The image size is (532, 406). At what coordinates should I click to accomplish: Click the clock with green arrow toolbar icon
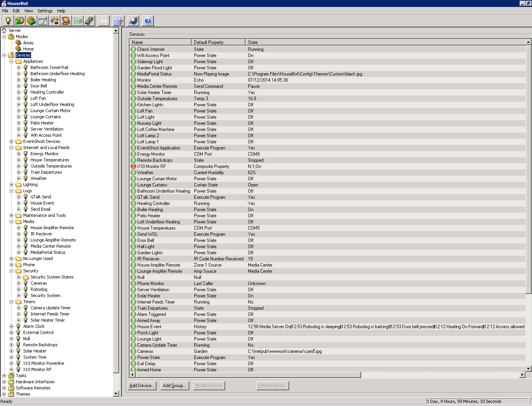19,21
